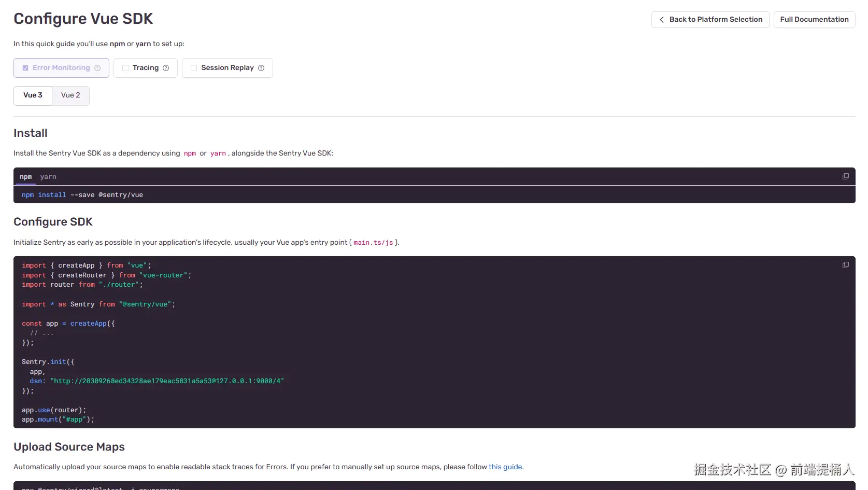Open the Session Replay help tooltip
Viewport: 868px width, 490px height.
point(262,68)
